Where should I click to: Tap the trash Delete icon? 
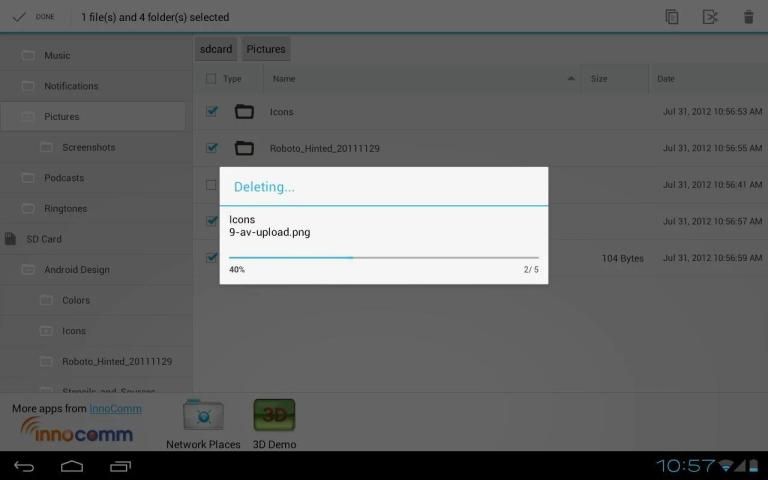748,17
